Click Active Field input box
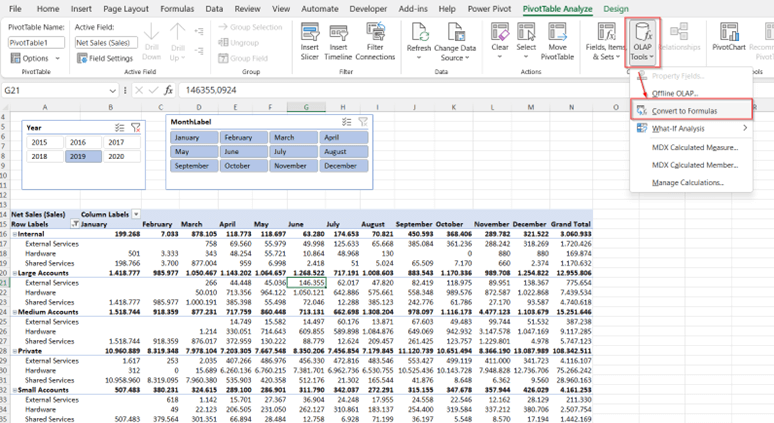 pos(105,43)
